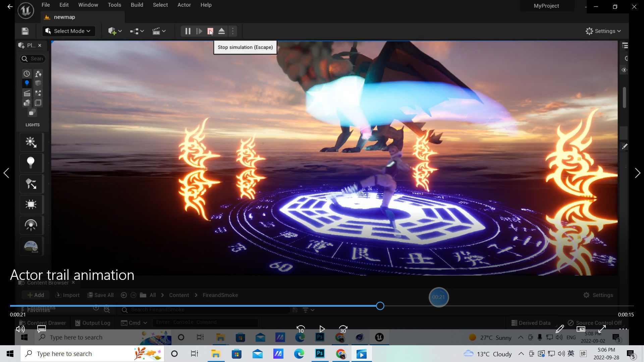Click the Rect Light actor icon
Viewport: 644px width, 362px height.
tap(31, 204)
